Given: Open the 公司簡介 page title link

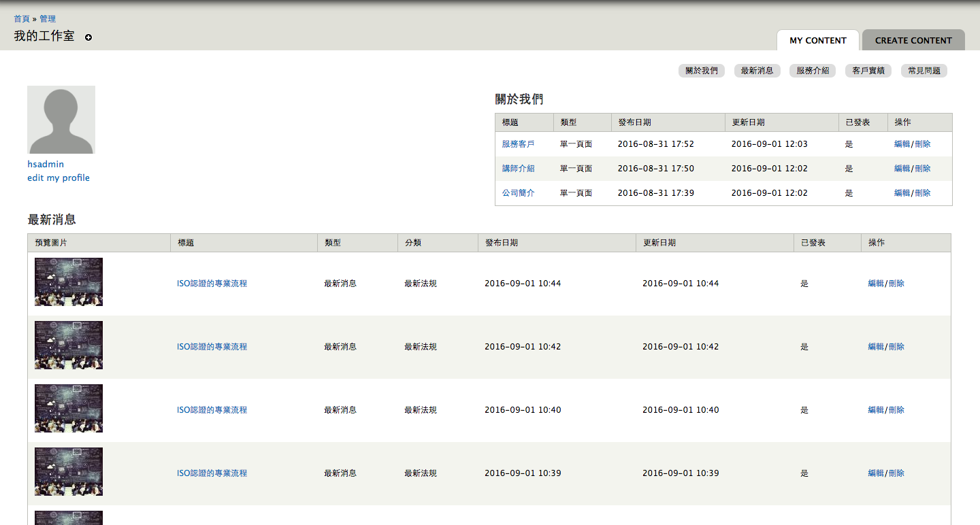Looking at the screenshot, I should (519, 193).
